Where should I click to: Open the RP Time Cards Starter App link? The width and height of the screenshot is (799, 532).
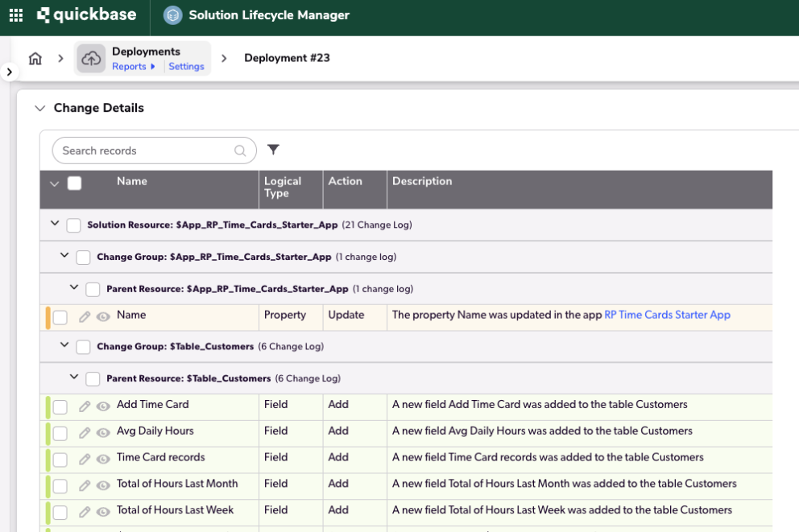(x=667, y=315)
